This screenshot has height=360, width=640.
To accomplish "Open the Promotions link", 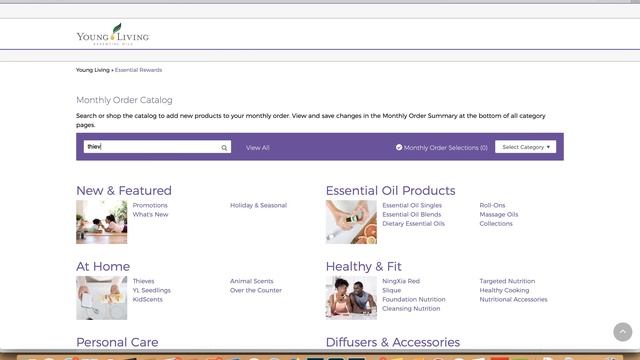I will click(x=150, y=205).
